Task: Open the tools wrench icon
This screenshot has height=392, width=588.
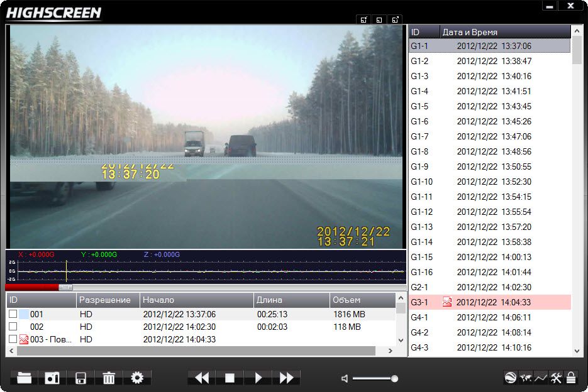Action: 556,378
